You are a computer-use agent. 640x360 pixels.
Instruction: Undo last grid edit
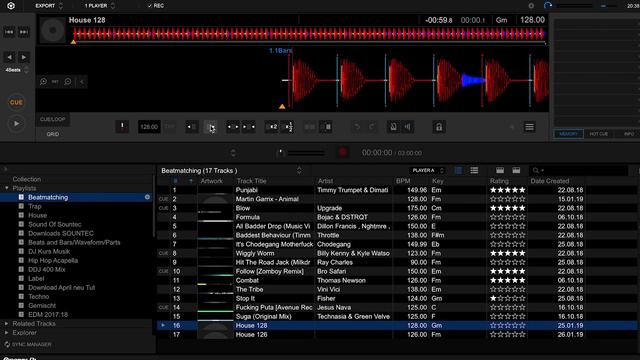point(357,127)
